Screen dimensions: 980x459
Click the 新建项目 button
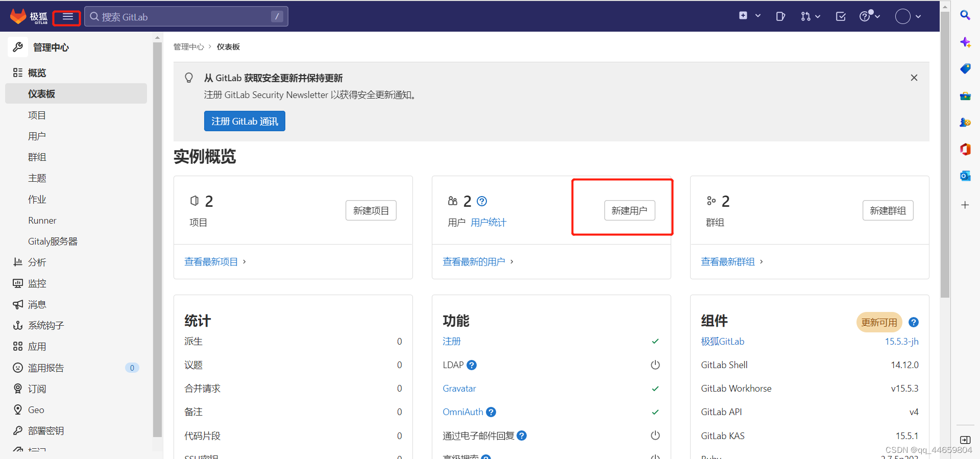coord(371,210)
